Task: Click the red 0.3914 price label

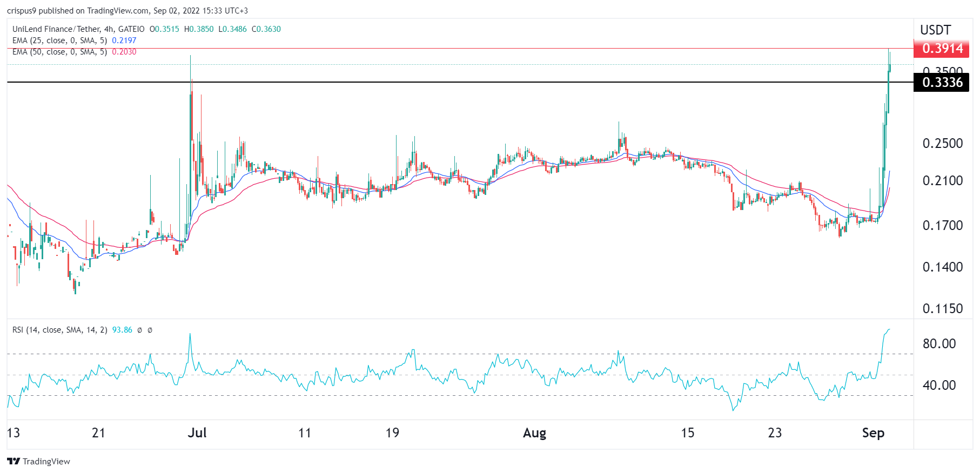Action: pyautogui.click(x=941, y=49)
